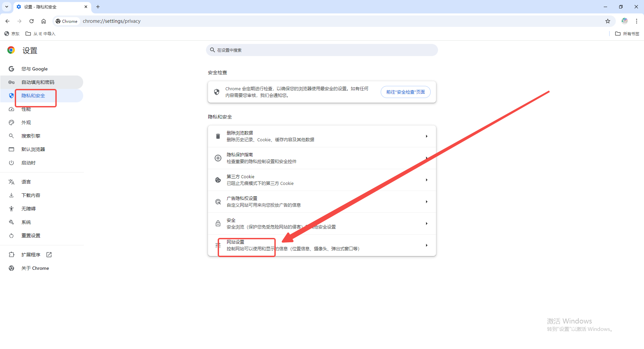Click the reset settings circular icon
644x349 pixels.
pos(11,236)
